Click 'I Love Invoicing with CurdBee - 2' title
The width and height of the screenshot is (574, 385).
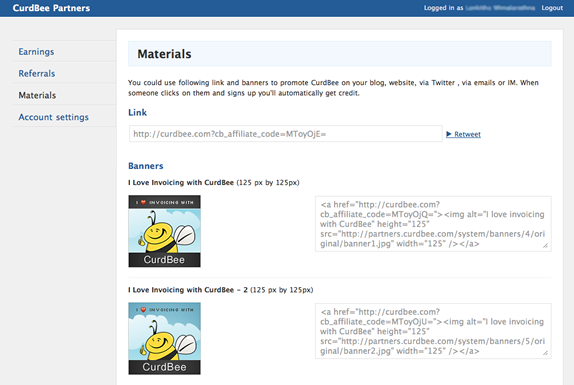tap(188, 290)
